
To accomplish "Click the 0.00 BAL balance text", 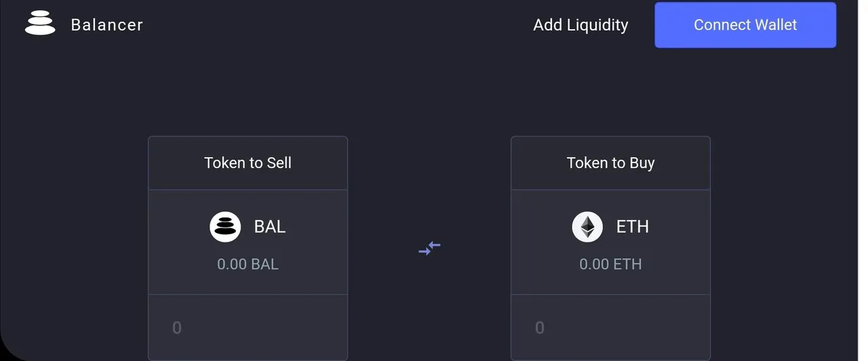I will (248, 264).
